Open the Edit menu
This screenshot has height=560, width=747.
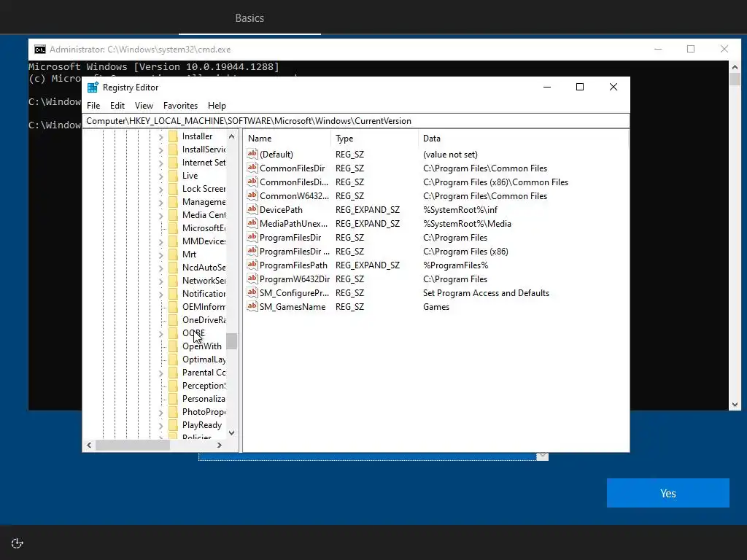(x=117, y=106)
